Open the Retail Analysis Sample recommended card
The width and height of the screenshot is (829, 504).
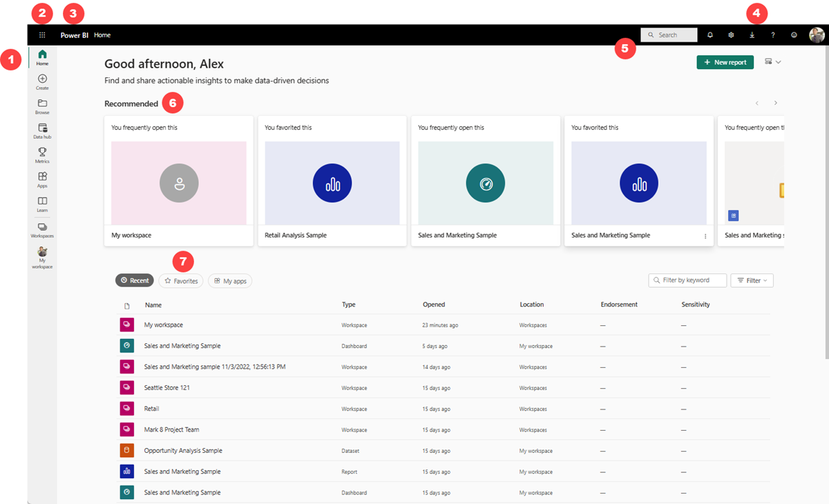point(332,181)
